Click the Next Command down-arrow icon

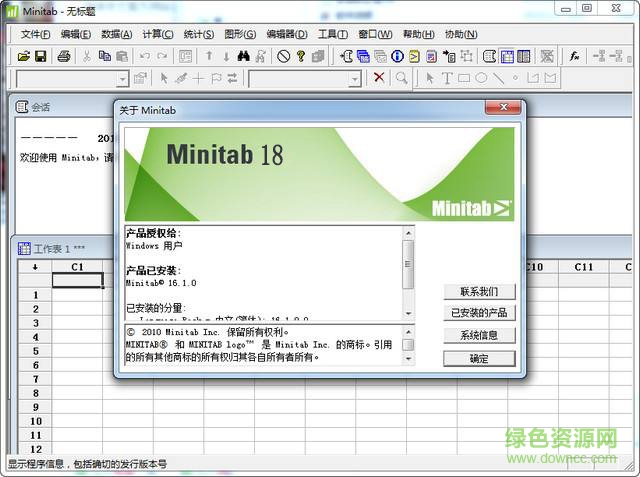pos(226,56)
